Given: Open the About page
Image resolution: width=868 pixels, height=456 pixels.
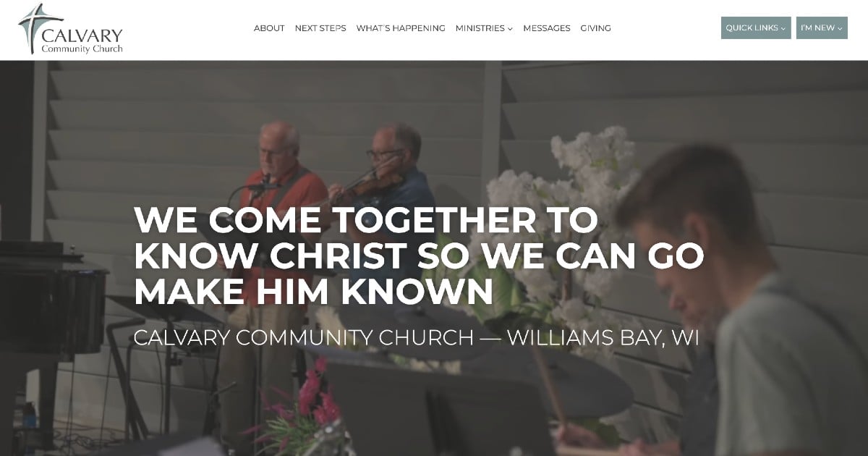Looking at the screenshot, I should pyautogui.click(x=269, y=28).
